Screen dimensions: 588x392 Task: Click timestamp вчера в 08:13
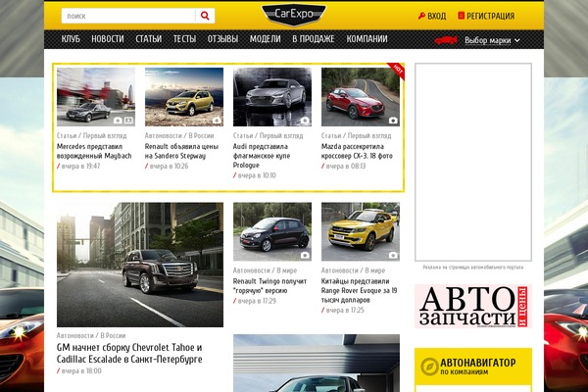pos(345,166)
